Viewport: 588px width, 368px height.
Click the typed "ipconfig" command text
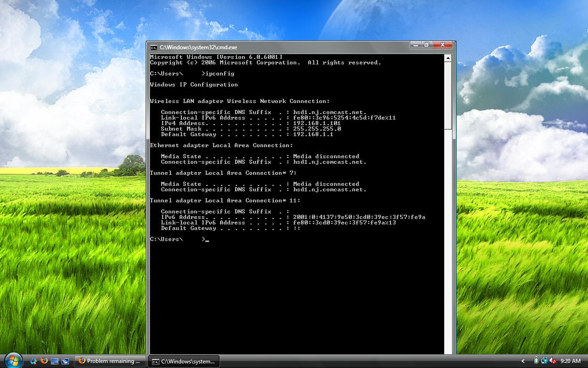pyautogui.click(x=220, y=74)
